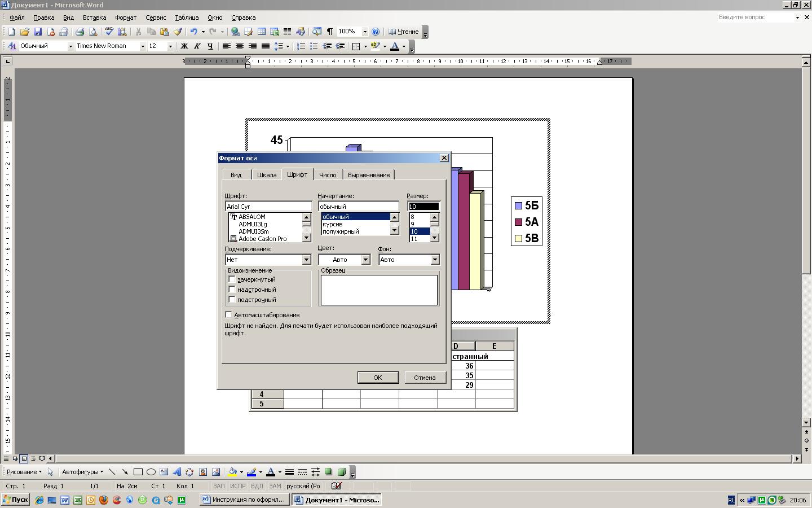Select the Oval drawing tool
The image size is (812, 508).
(x=151, y=472)
